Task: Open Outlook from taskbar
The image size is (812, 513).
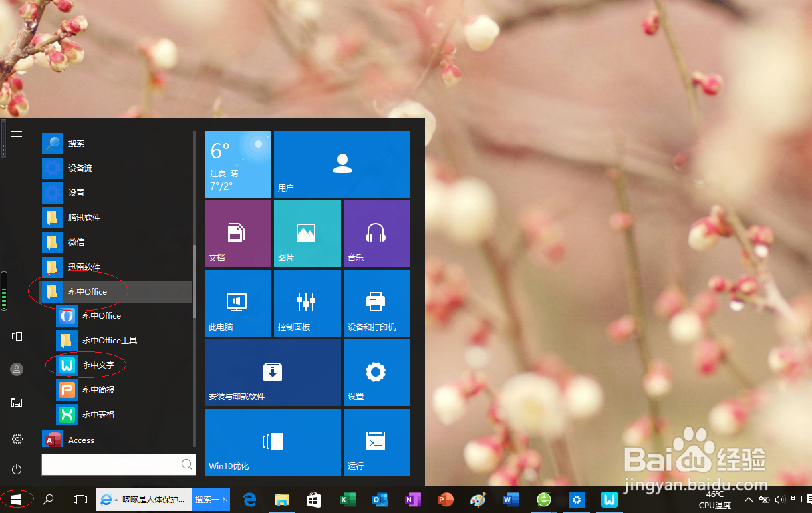Action: 380,500
